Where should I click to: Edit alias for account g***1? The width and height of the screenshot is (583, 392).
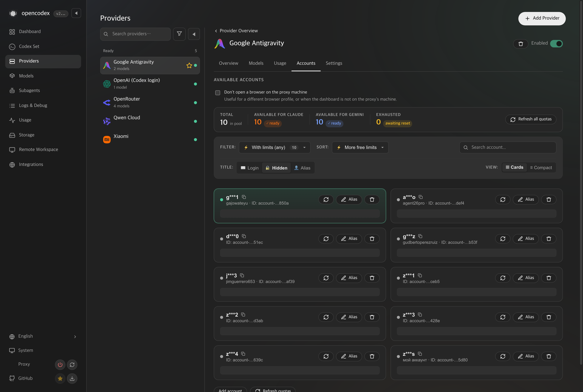349,200
